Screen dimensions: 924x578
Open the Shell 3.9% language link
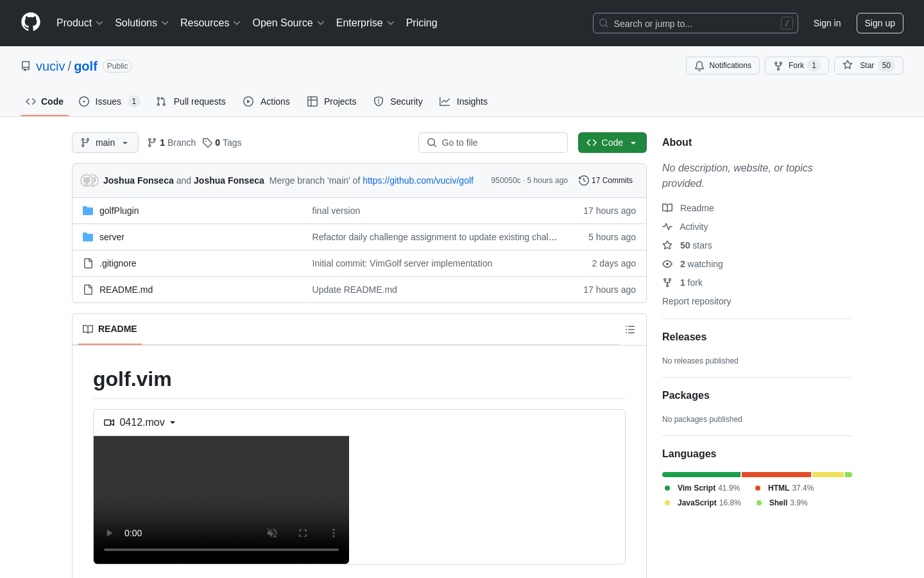click(782, 503)
